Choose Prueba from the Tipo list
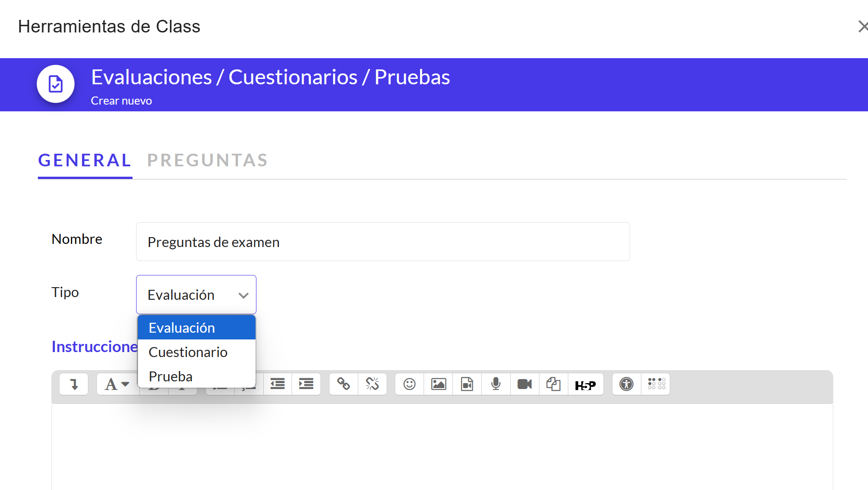This screenshot has width=868, height=490. (196, 376)
